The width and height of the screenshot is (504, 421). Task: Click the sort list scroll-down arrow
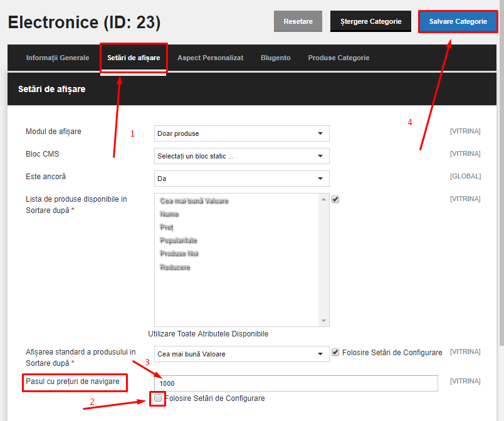[x=323, y=321]
